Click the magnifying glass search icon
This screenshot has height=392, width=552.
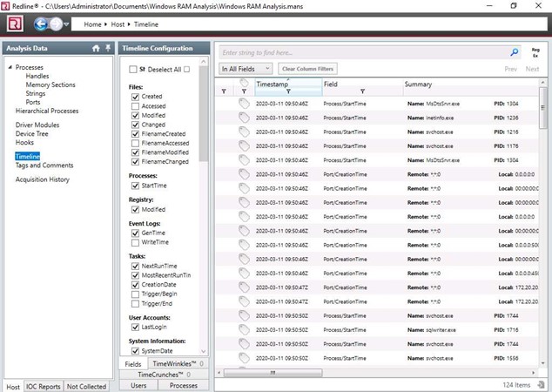coord(514,52)
